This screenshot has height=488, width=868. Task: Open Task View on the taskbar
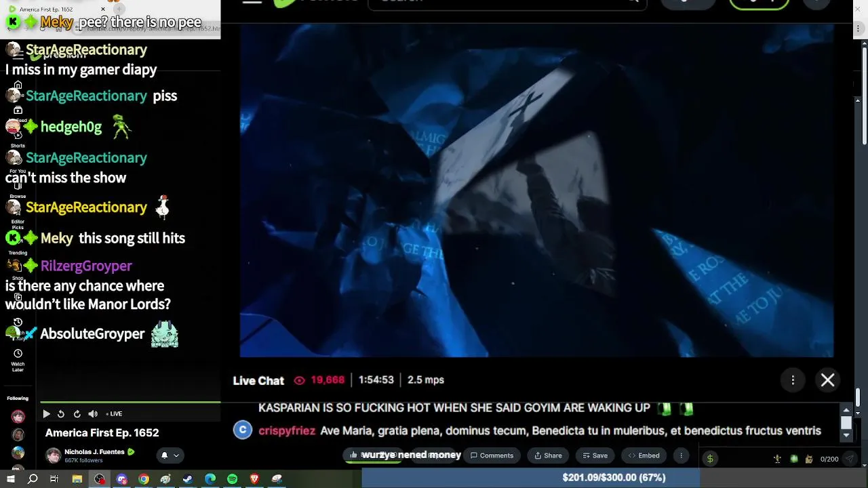(54, 479)
